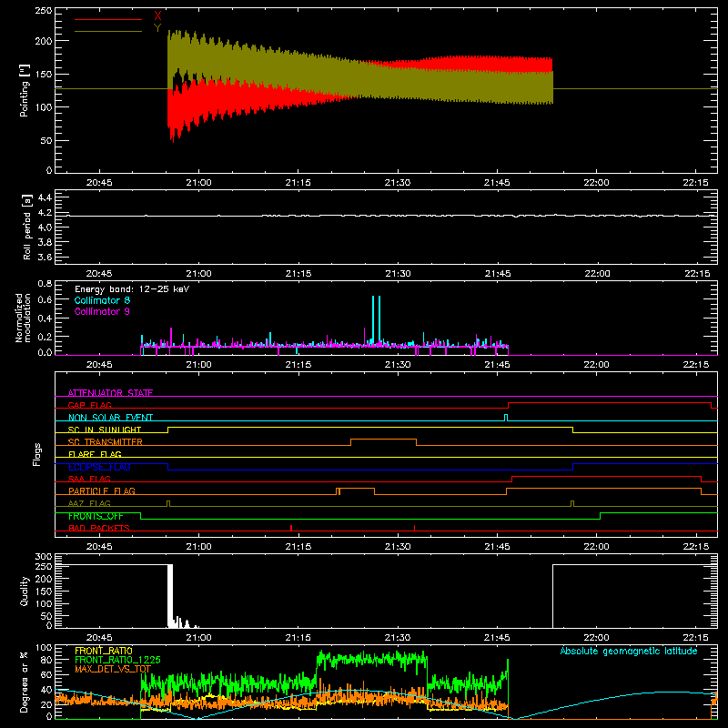Viewport: 728px width, 728px height.
Task: Click the 250 value on Quality axis
Action: coord(44,566)
